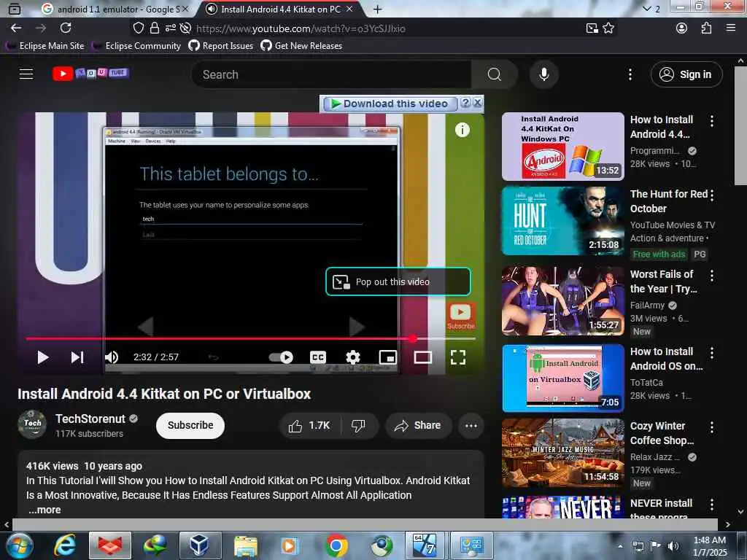747x560 pixels.
Task: Open Get New Releases bookmark
Action: [x=301, y=46]
